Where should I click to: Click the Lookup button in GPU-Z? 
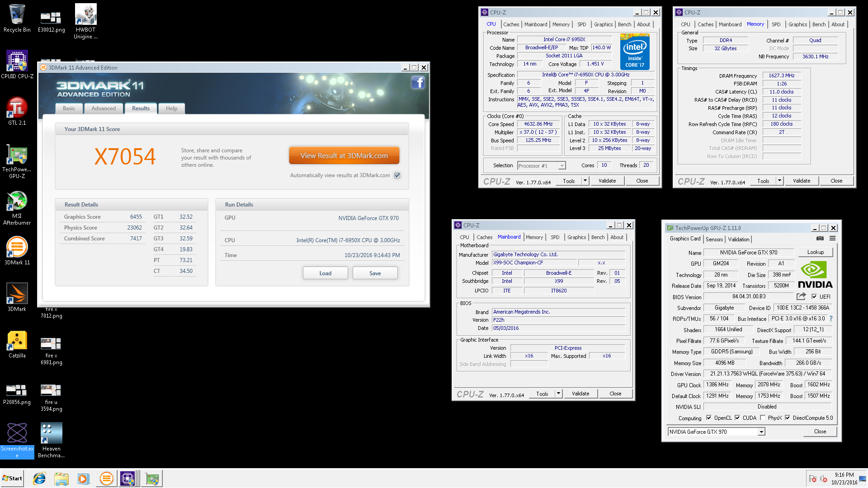pyautogui.click(x=816, y=252)
